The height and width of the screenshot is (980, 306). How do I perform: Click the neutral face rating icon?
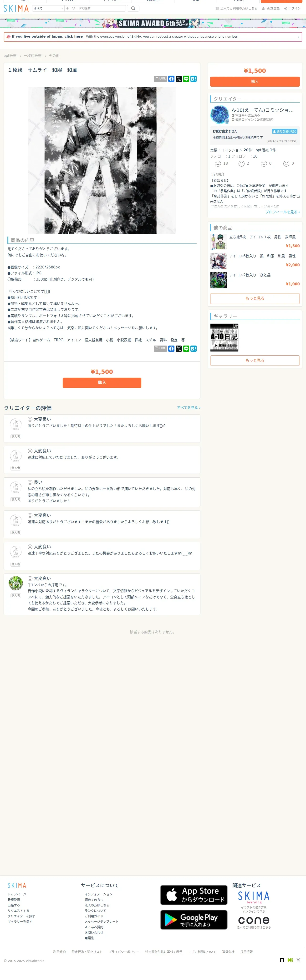(264, 163)
